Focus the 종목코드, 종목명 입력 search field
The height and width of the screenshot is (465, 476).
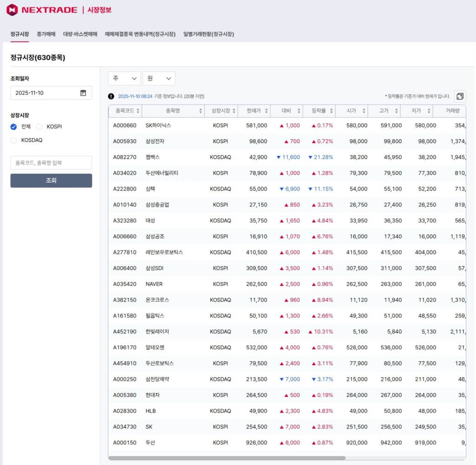click(51, 163)
